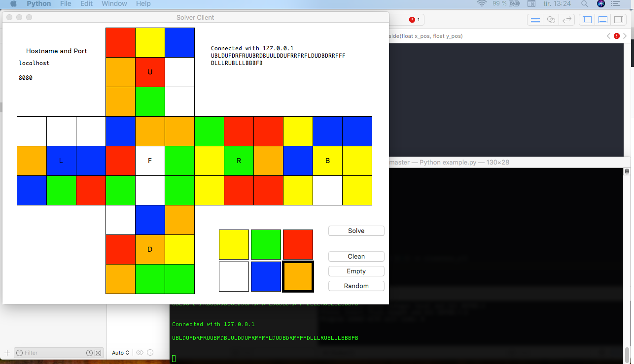Viewport: 634px width, 364px height.
Task: Click the center facelet labeled R
Action: 239,161
